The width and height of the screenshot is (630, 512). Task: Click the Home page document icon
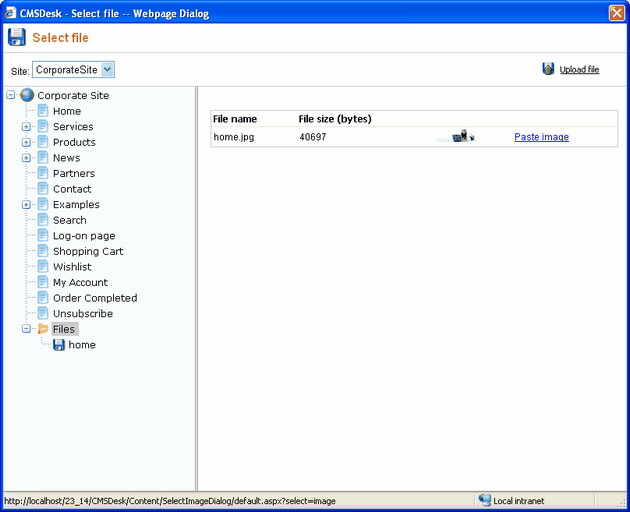43,111
